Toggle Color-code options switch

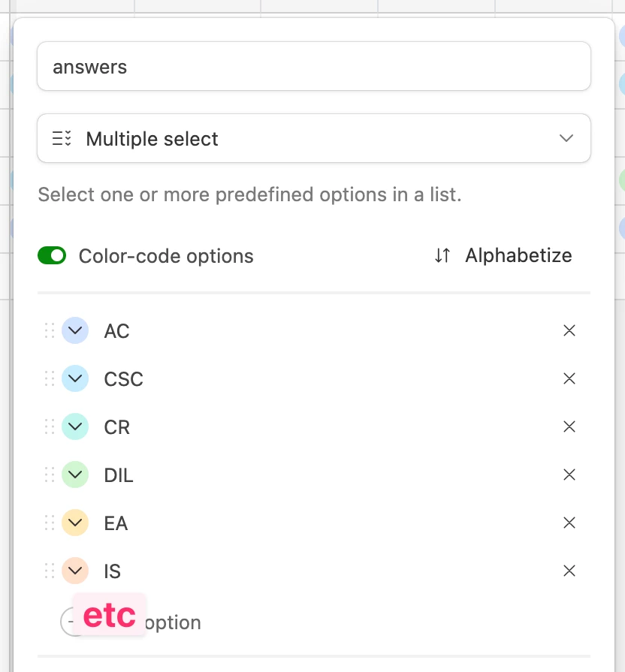tap(52, 256)
